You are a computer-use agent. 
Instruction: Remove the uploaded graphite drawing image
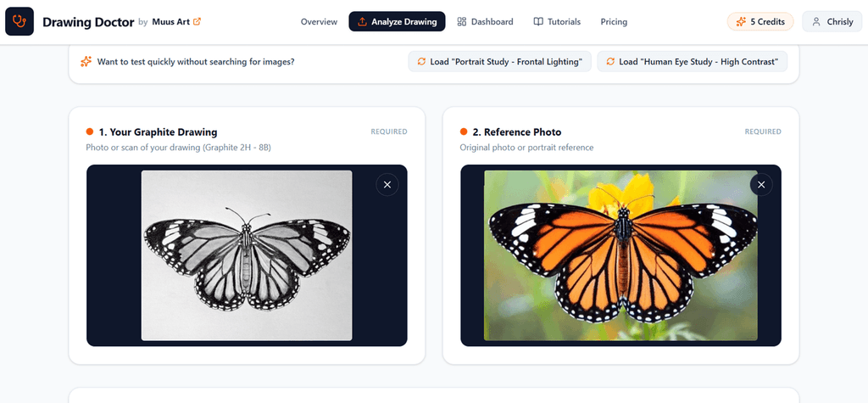[387, 185]
